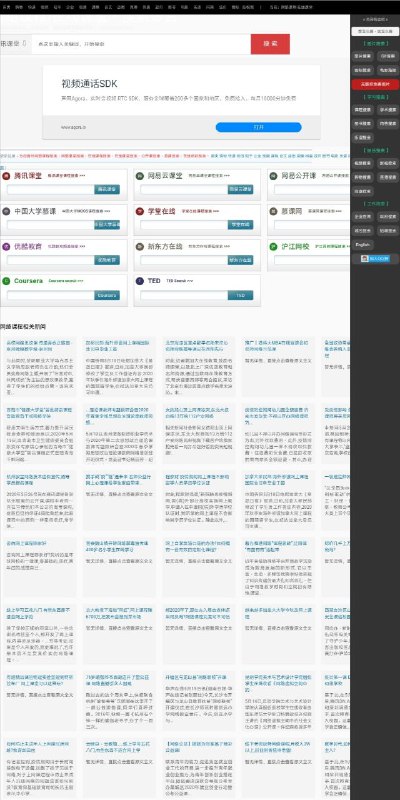Click the 优酷教育 search submit button
The height and width of the screenshot is (800, 400).
[107, 260]
